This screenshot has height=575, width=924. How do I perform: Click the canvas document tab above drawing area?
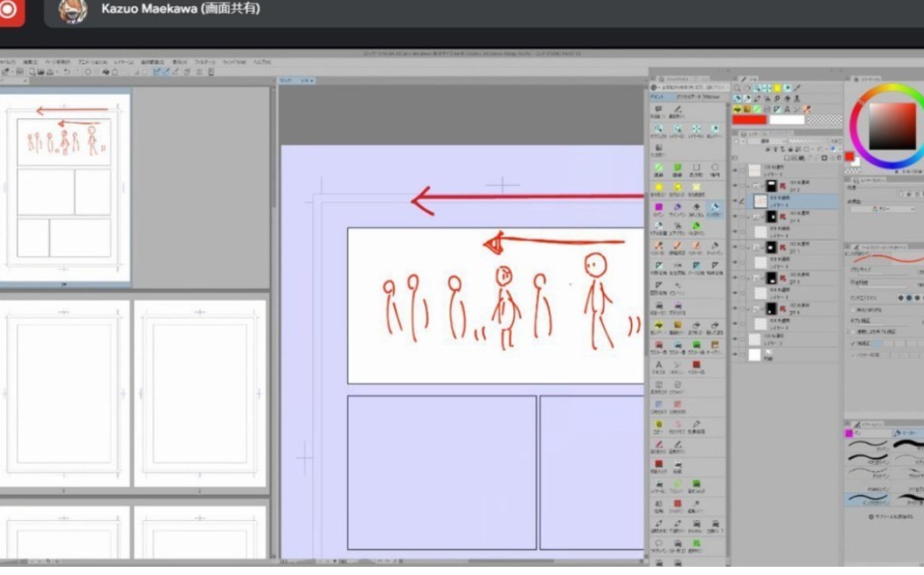pyautogui.click(x=297, y=80)
